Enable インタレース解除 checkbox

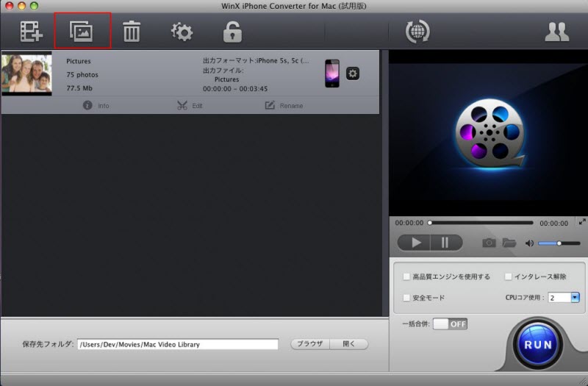[509, 277]
